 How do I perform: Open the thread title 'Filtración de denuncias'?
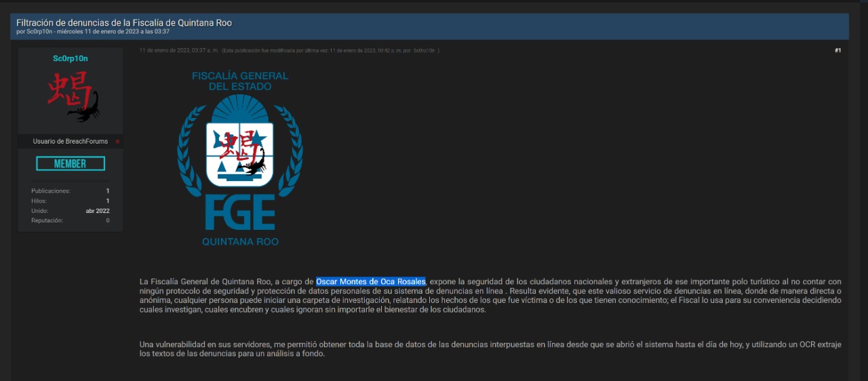[124, 23]
